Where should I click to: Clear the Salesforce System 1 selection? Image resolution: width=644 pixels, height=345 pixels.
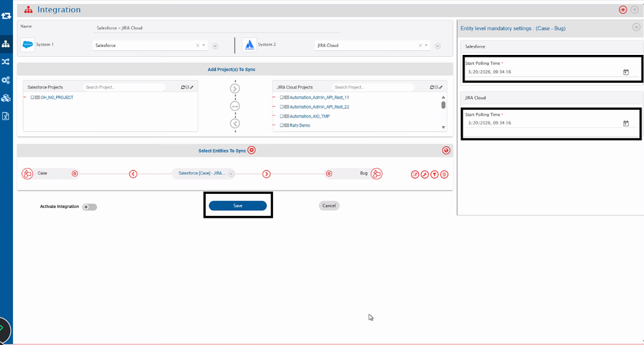(x=197, y=45)
